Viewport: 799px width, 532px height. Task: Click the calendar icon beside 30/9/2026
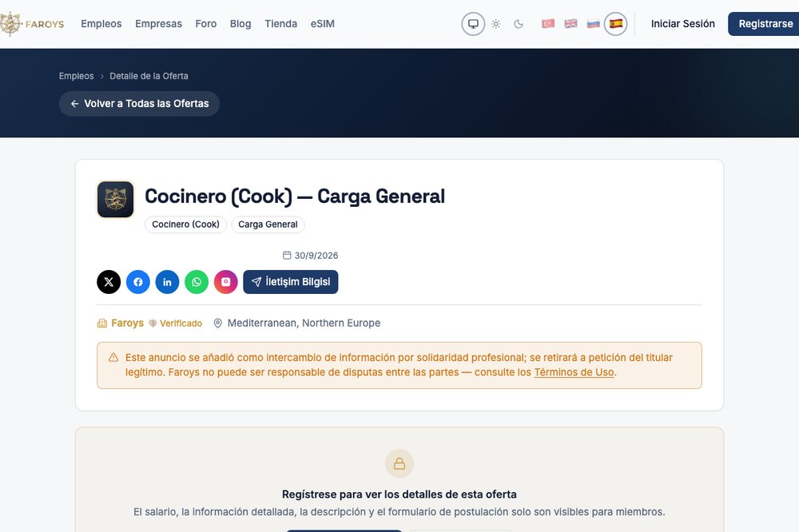coord(287,256)
